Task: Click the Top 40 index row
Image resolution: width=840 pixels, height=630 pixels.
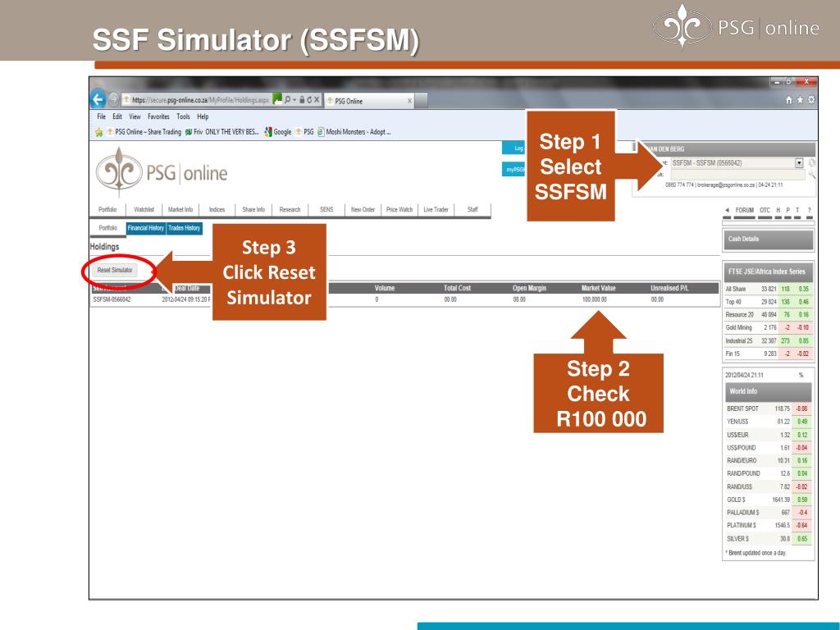Action: pyautogui.click(x=768, y=302)
